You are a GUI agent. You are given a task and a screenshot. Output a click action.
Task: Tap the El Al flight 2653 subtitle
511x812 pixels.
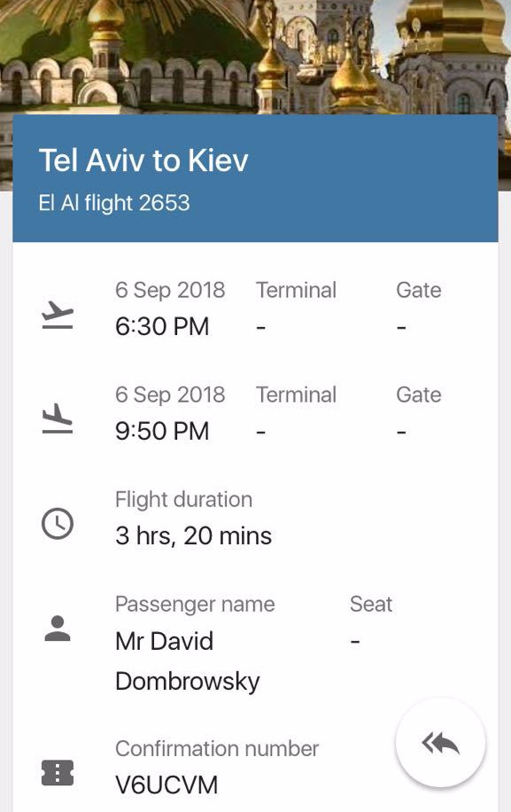[114, 202]
